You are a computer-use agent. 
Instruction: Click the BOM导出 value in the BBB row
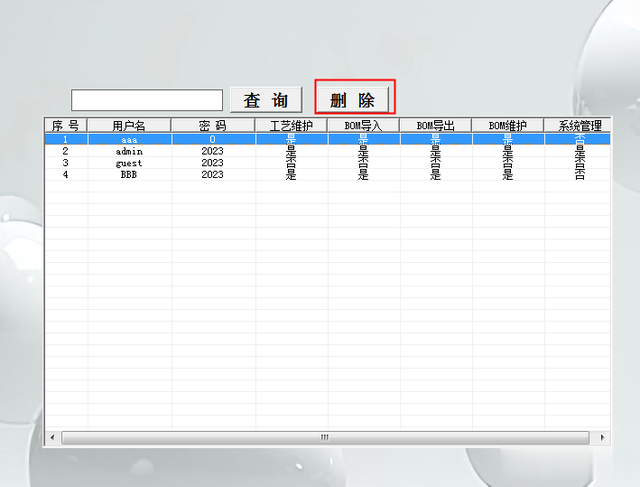(x=436, y=175)
